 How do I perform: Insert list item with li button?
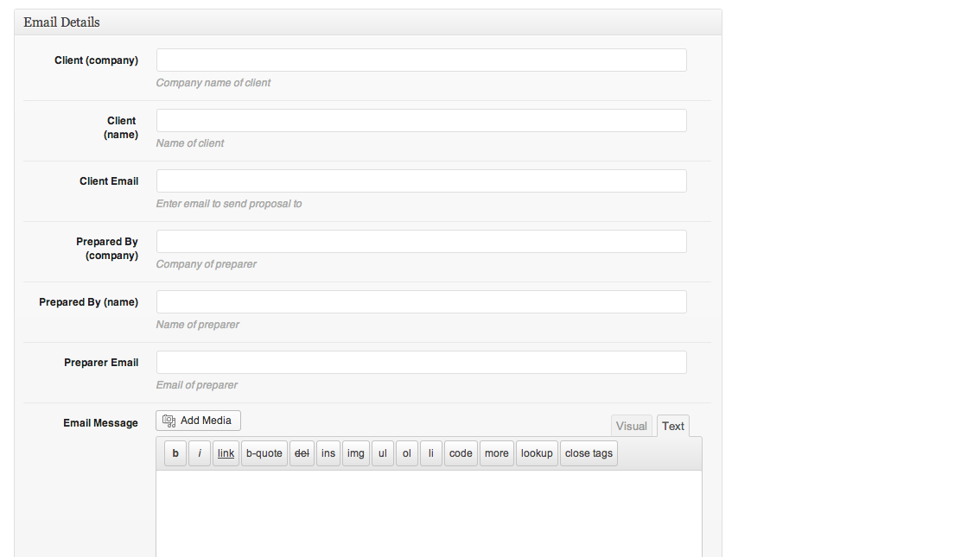(x=431, y=453)
